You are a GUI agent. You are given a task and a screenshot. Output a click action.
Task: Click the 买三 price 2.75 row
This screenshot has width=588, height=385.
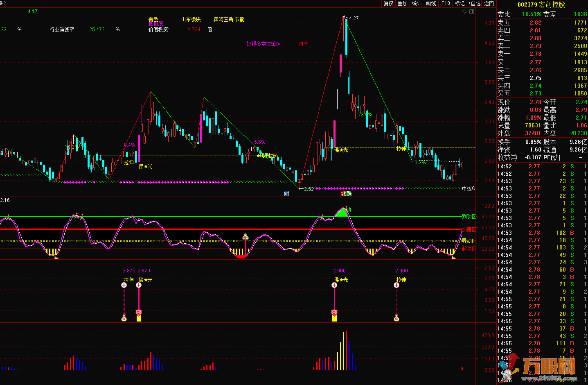click(542, 78)
